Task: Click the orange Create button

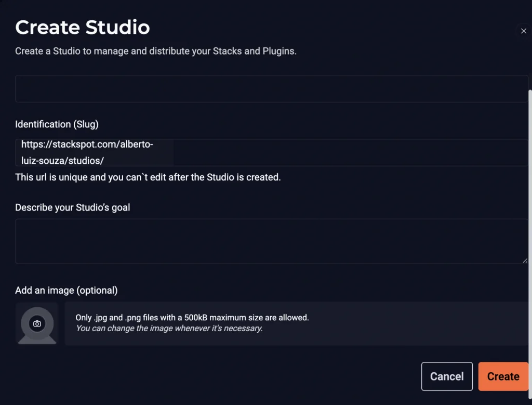Action: click(503, 376)
